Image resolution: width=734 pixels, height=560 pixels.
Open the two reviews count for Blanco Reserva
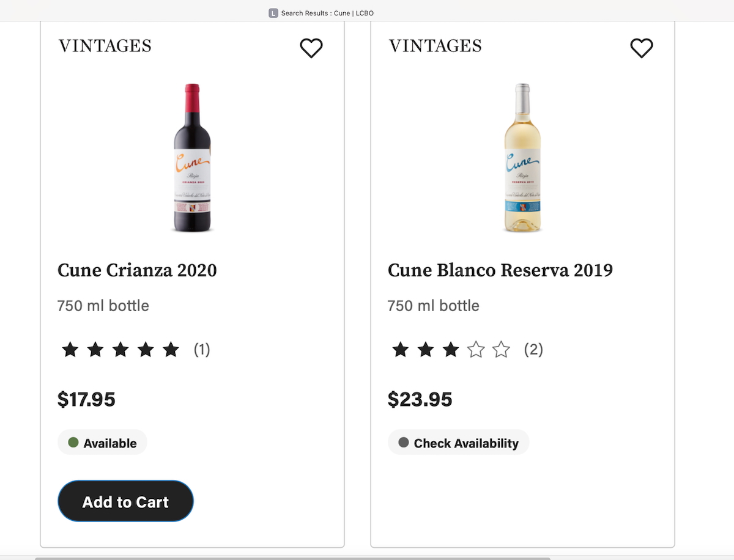pos(533,350)
